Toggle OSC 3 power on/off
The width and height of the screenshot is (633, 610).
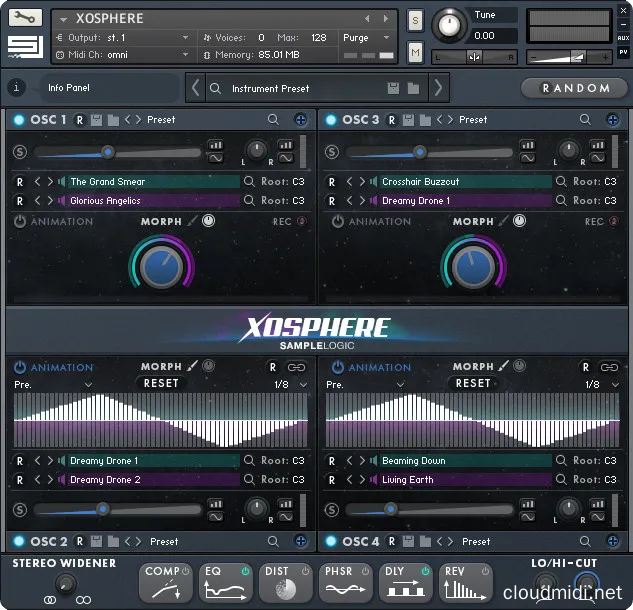coord(331,120)
